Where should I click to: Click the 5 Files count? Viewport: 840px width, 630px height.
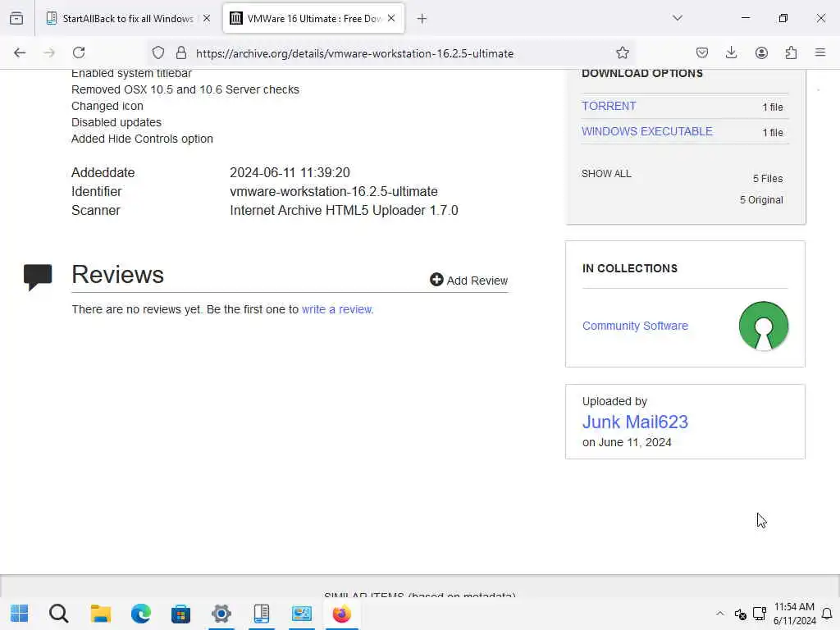768,178
